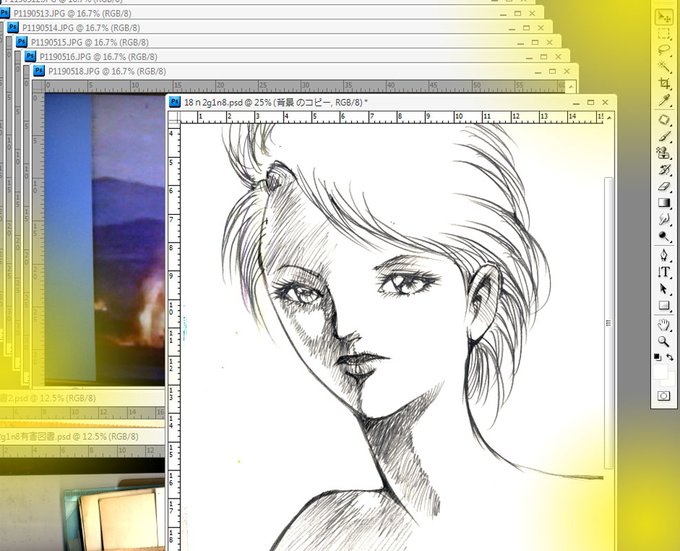Screen dimensions: 680x551
Task: Select the Gradient tool
Action: point(664,203)
